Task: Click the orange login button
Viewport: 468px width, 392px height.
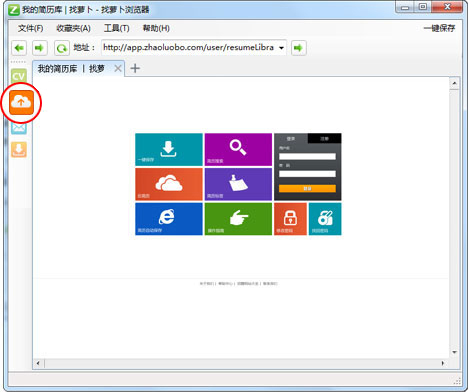Action: click(x=307, y=188)
